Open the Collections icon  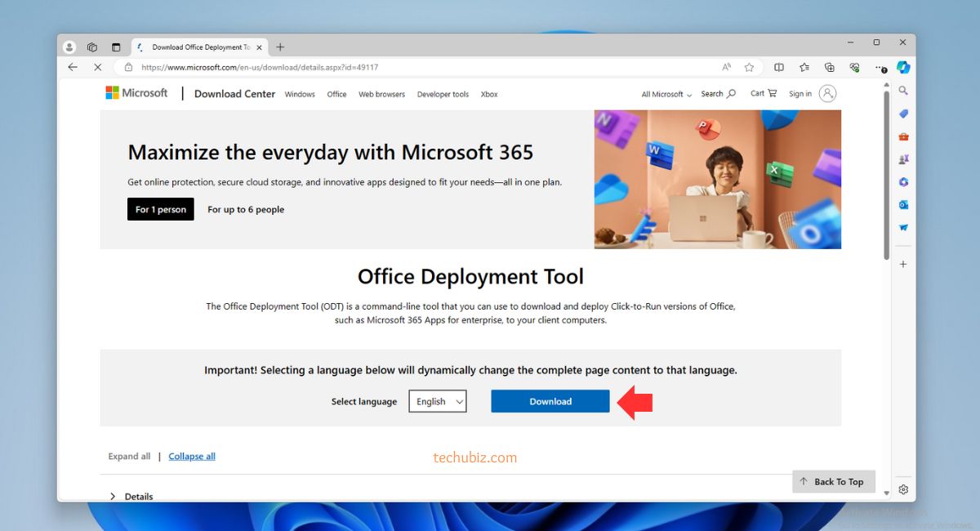coord(830,67)
